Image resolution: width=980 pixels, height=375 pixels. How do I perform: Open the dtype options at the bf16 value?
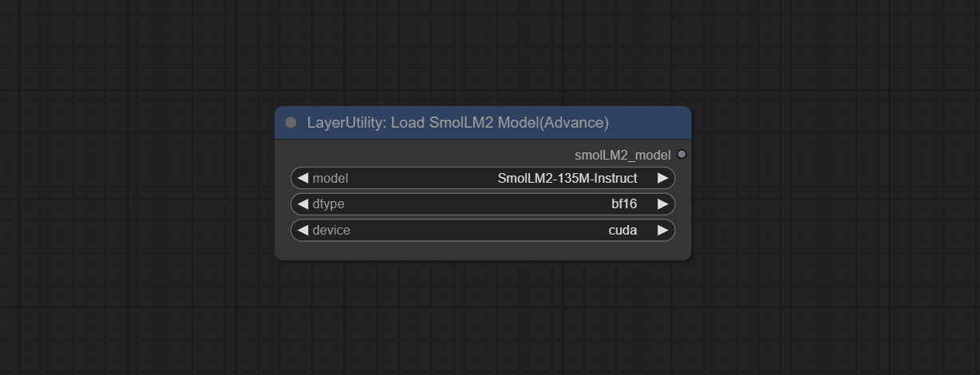[x=623, y=204]
